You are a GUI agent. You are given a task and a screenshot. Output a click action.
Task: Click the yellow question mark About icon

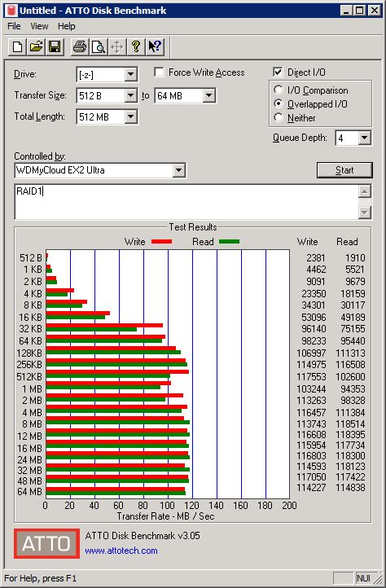coord(136,47)
